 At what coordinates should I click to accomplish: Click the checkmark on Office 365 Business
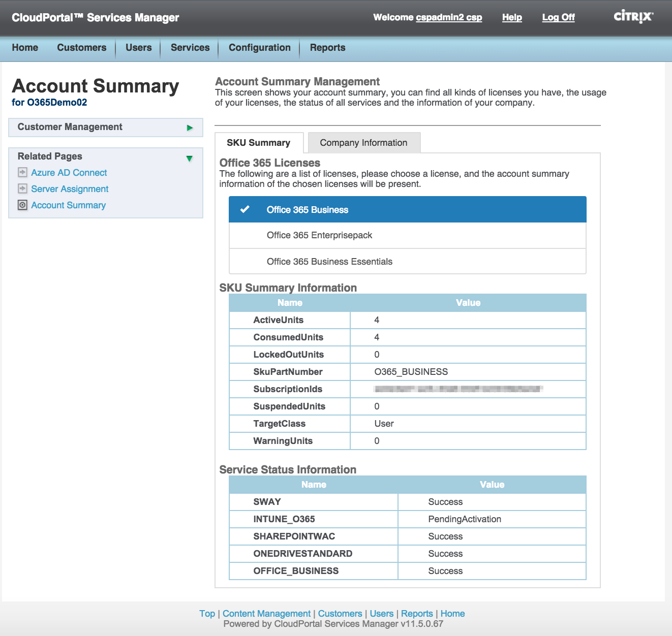tap(245, 209)
